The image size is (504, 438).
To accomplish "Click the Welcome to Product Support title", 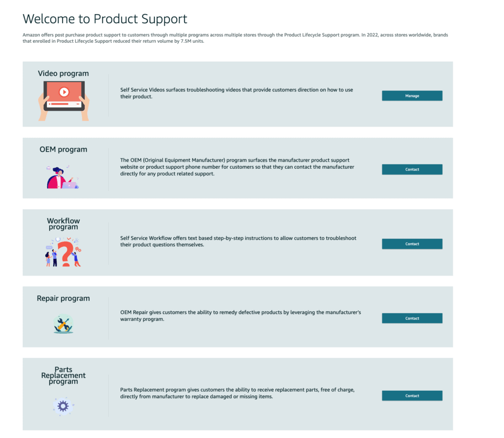I will tap(105, 19).
